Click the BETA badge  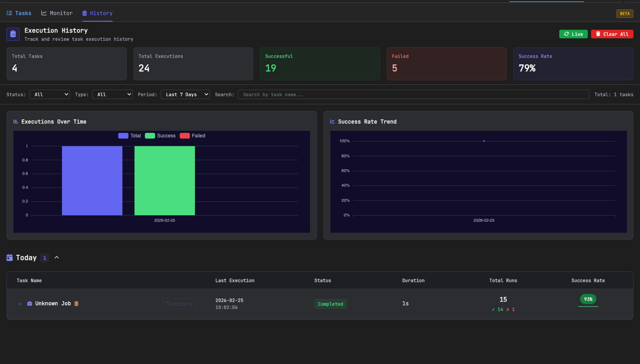[x=624, y=13]
